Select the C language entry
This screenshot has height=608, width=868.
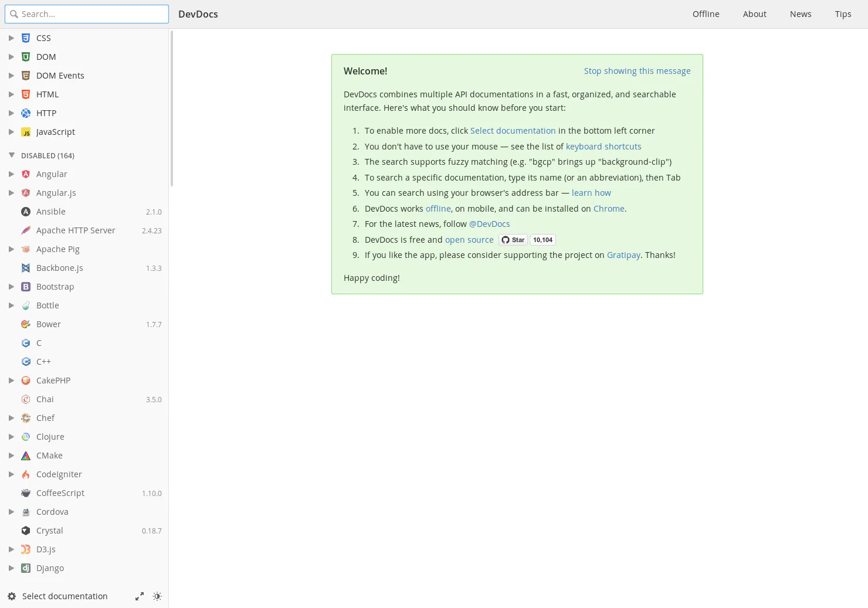tap(84, 343)
